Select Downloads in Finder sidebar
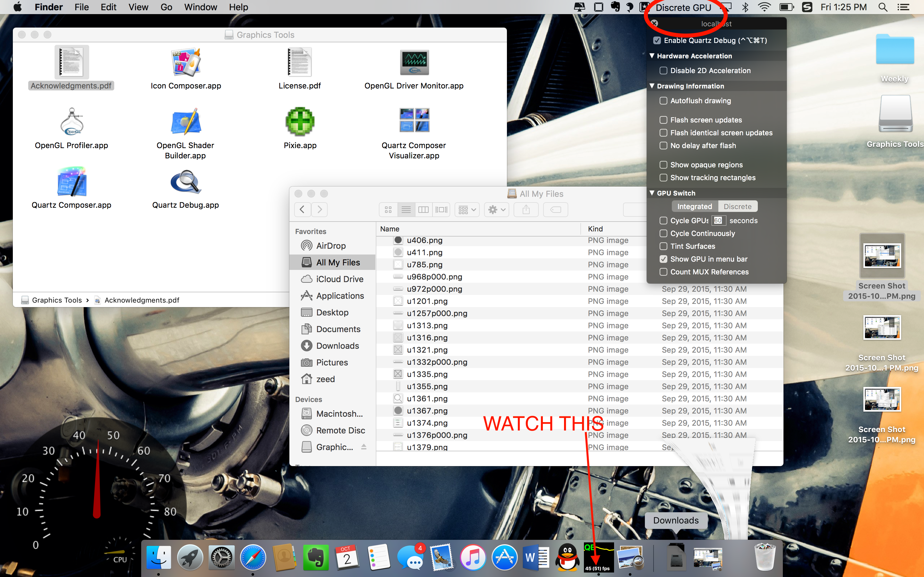924x577 pixels. tap(338, 346)
